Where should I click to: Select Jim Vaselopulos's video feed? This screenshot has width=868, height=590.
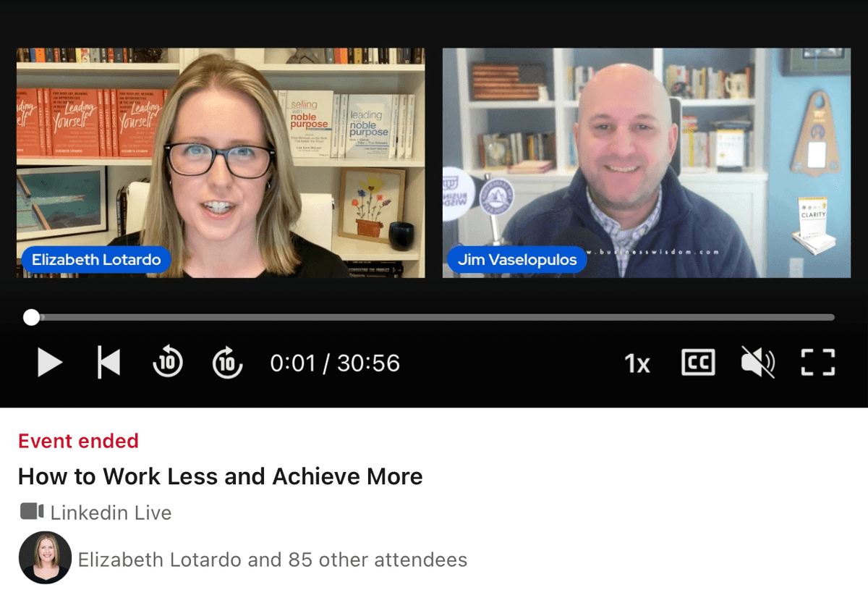[x=647, y=163]
